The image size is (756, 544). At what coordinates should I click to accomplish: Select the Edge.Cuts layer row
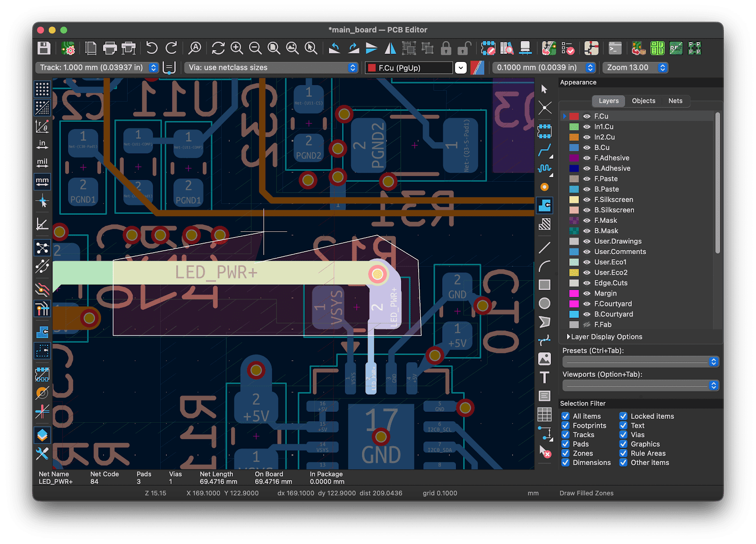(638, 283)
